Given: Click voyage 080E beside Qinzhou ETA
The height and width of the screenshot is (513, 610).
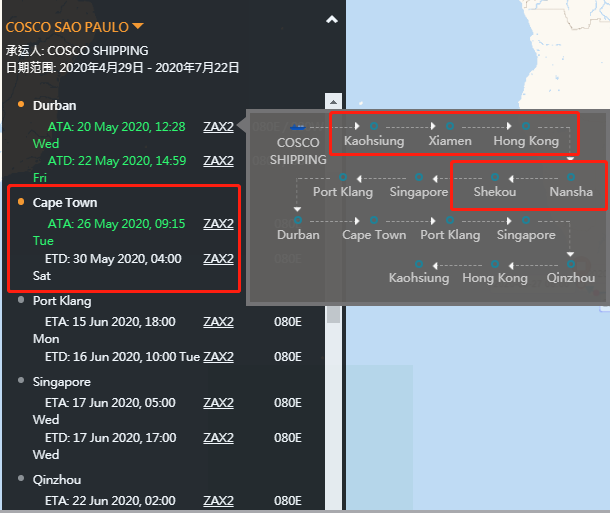Looking at the screenshot, I should tap(288, 501).
